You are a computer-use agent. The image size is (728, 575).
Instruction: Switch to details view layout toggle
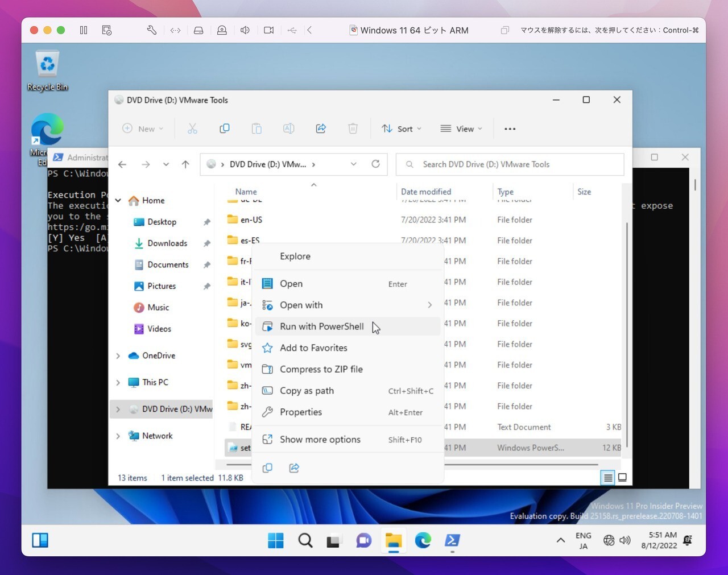tap(608, 478)
